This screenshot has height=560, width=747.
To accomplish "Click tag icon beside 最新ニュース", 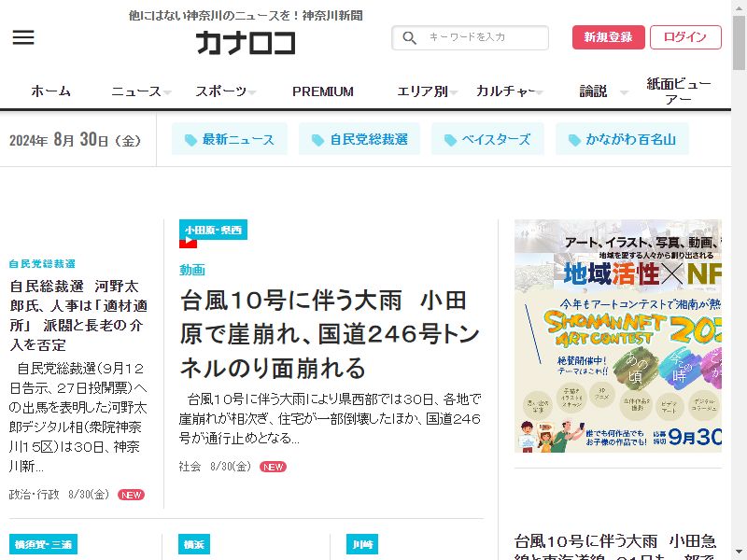I will point(190,140).
